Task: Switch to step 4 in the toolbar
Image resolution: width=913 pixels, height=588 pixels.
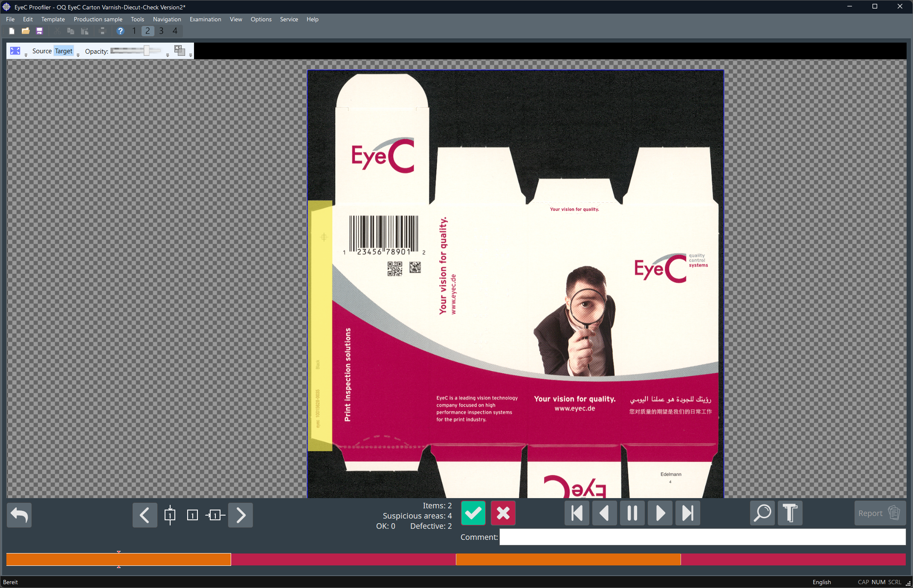Action: pos(175,31)
